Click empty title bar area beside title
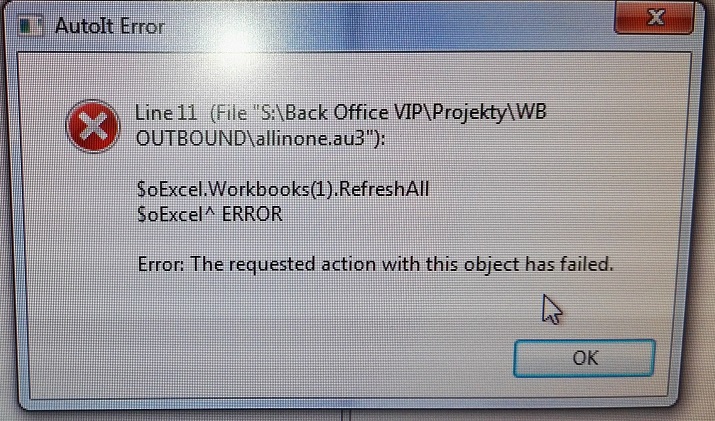This screenshot has width=715, height=421. [x=388, y=26]
